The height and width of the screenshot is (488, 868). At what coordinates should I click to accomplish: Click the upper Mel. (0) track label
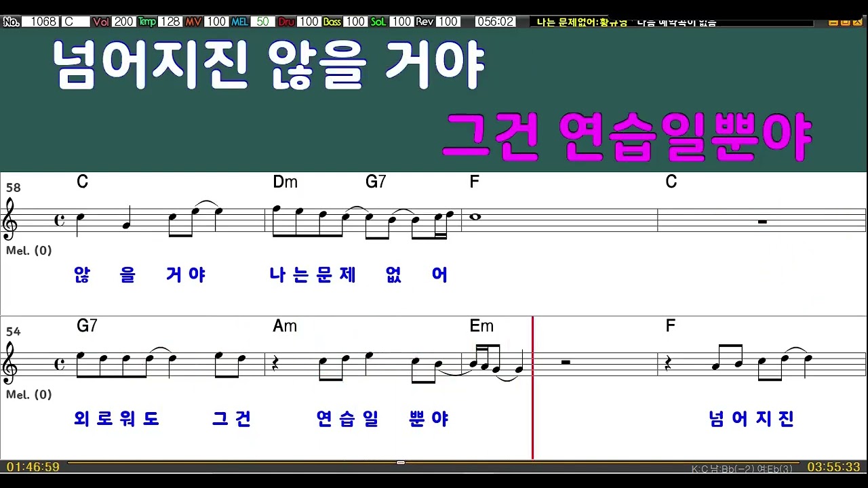pos(29,250)
